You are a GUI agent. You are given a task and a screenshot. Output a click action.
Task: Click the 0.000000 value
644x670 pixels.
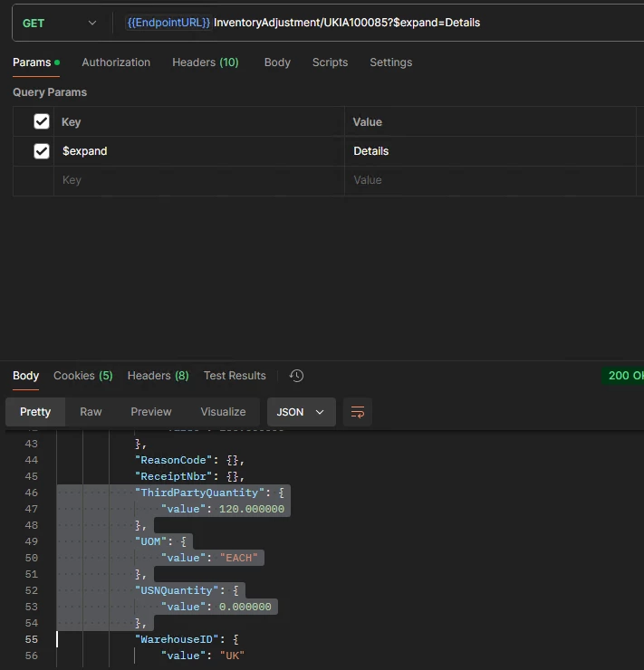[245, 607]
